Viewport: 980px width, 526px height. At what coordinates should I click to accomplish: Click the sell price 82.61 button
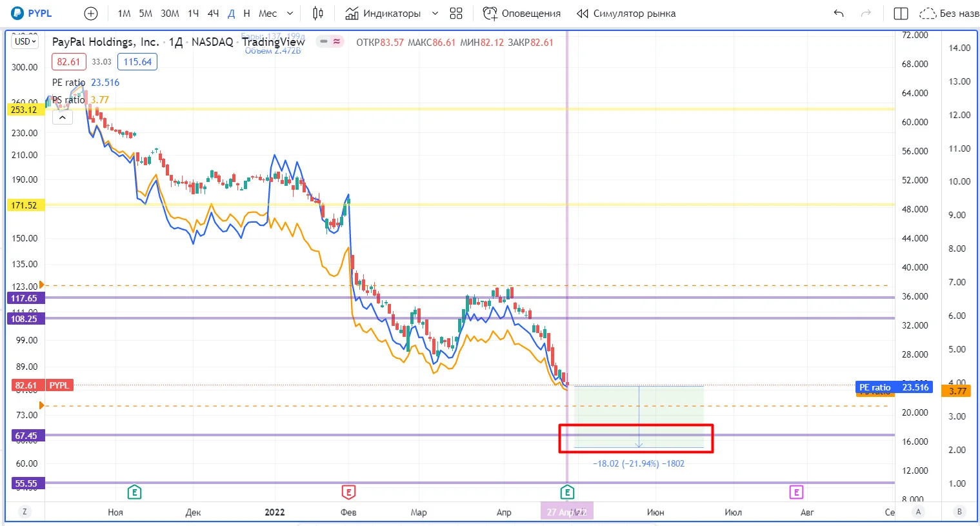point(68,62)
